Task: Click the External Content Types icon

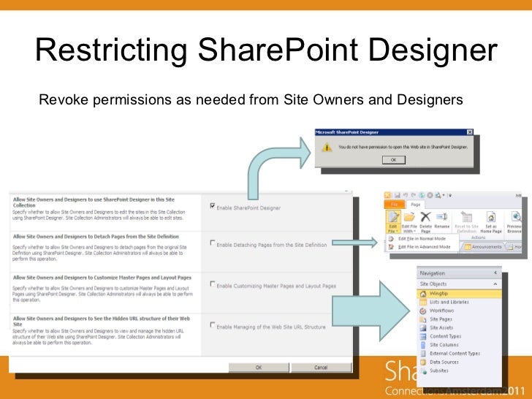Action: pos(423,354)
